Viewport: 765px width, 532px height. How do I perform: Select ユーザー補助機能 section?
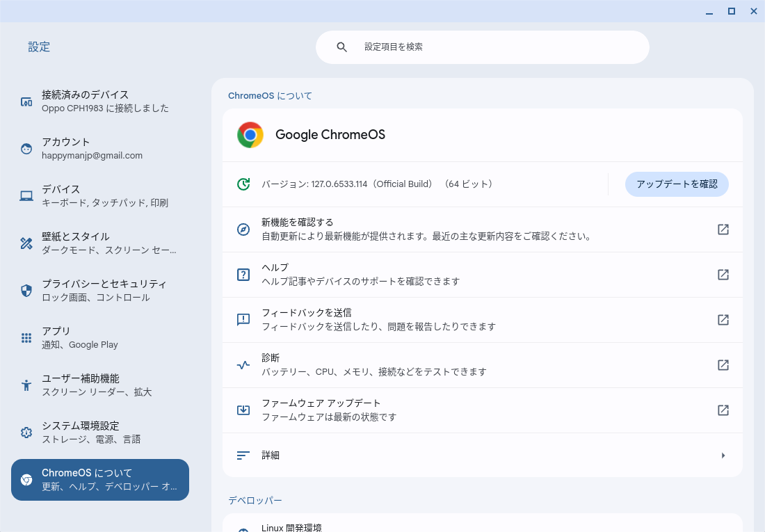pyautogui.click(x=100, y=385)
